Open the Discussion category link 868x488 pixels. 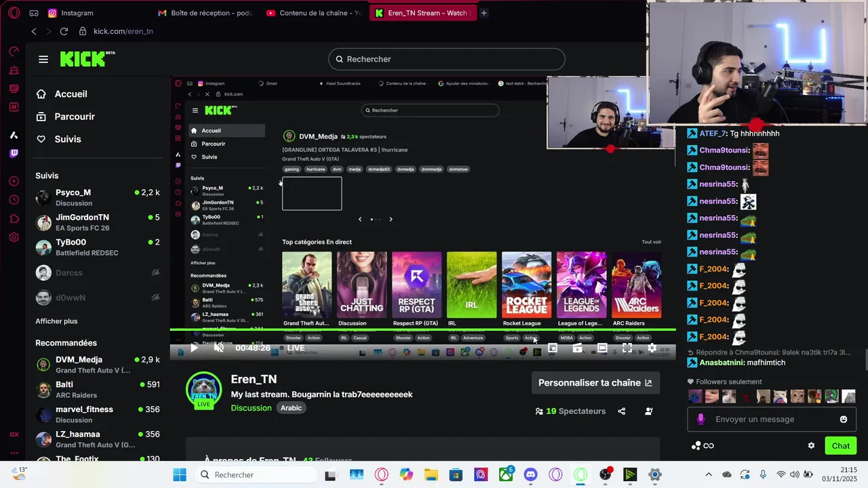tap(251, 408)
